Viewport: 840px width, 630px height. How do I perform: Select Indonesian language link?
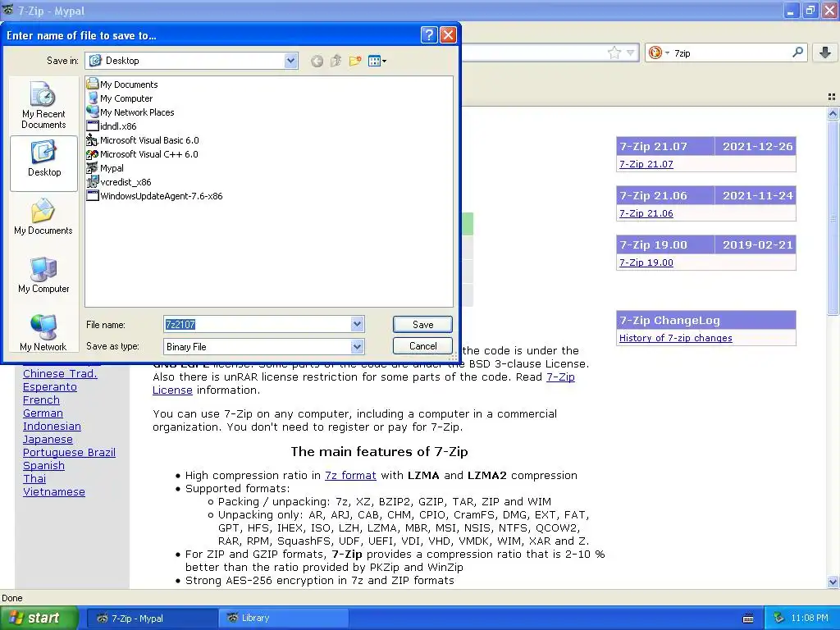click(52, 427)
